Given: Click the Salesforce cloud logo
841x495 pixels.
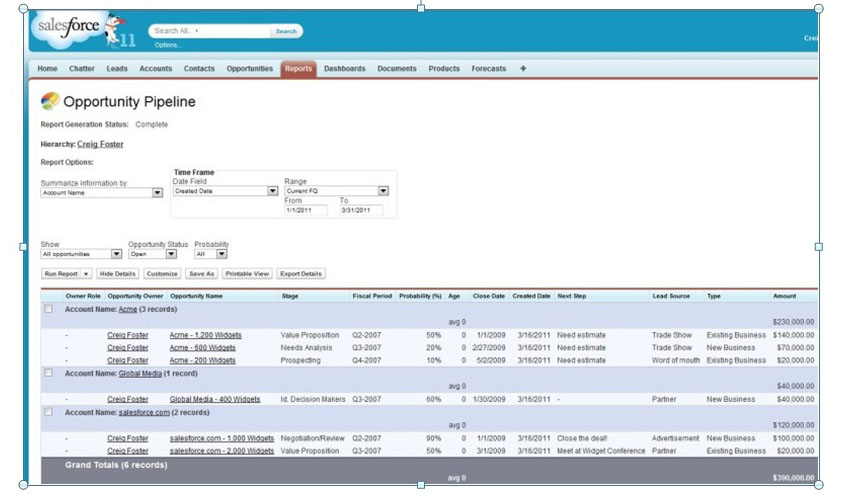Looking at the screenshot, I should [x=67, y=27].
